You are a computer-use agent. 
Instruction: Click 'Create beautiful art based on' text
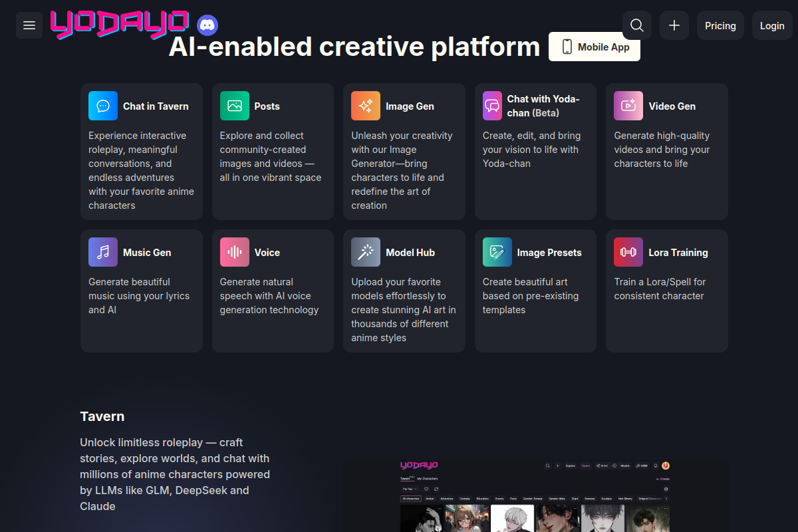(x=531, y=296)
